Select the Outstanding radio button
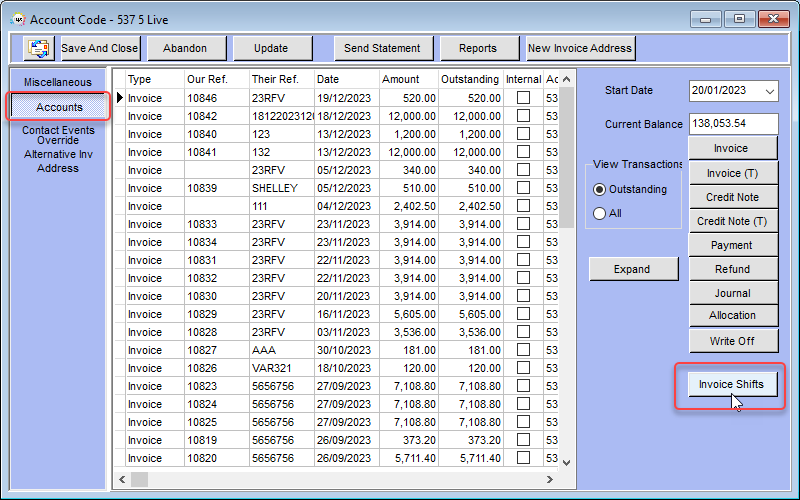This screenshot has width=800, height=500. click(599, 189)
